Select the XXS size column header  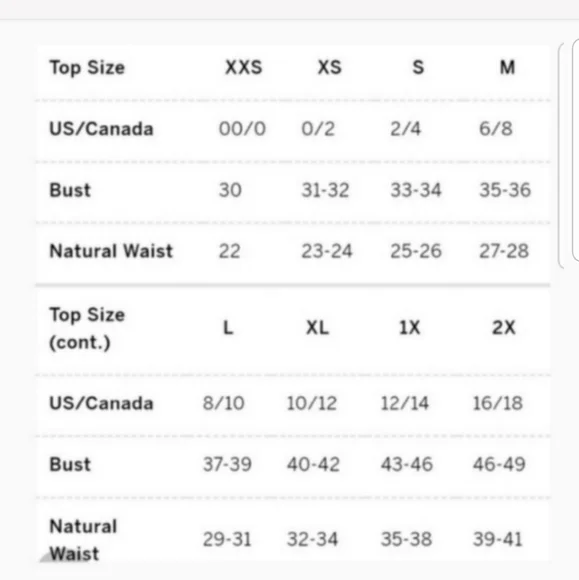(244, 68)
